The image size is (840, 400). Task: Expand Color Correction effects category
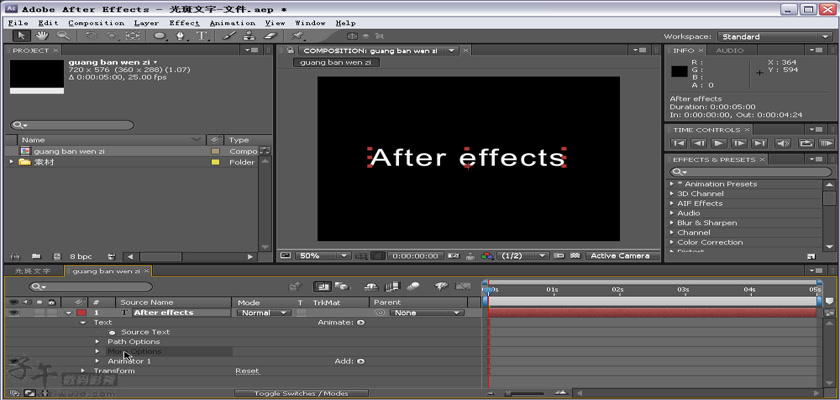coord(672,243)
